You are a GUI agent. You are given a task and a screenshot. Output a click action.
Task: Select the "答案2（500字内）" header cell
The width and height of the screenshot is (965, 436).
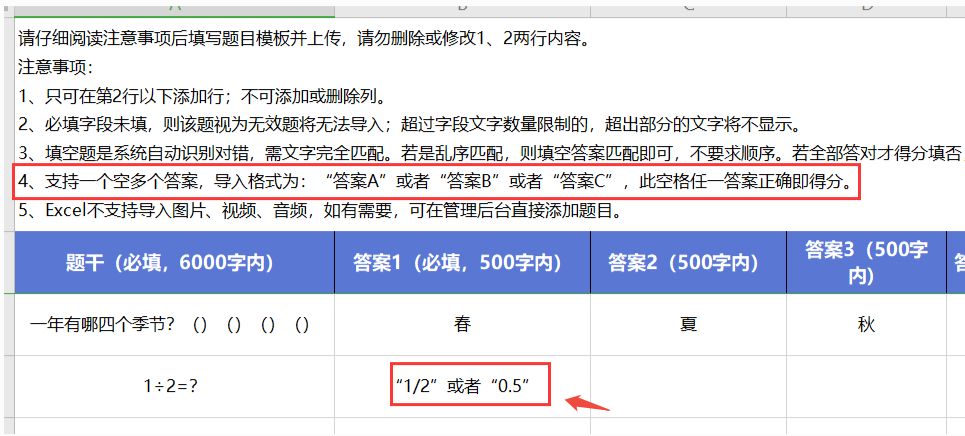(688, 263)
